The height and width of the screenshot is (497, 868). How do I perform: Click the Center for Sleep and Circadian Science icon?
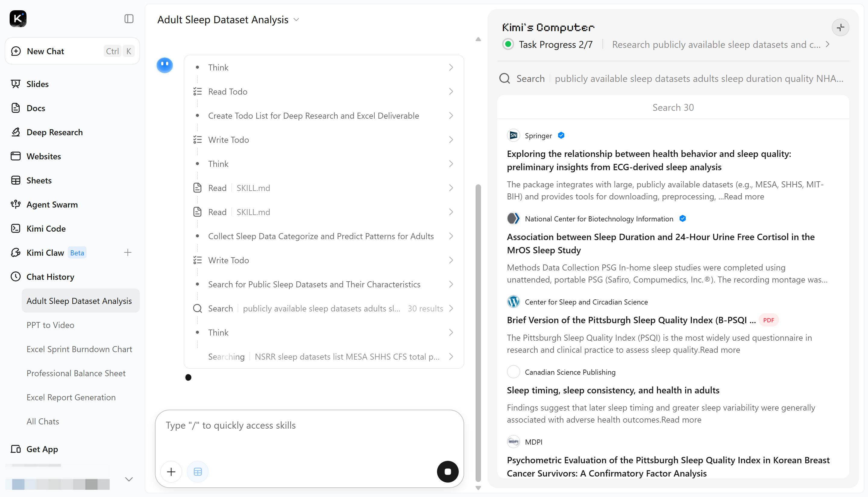coord(513,302)
